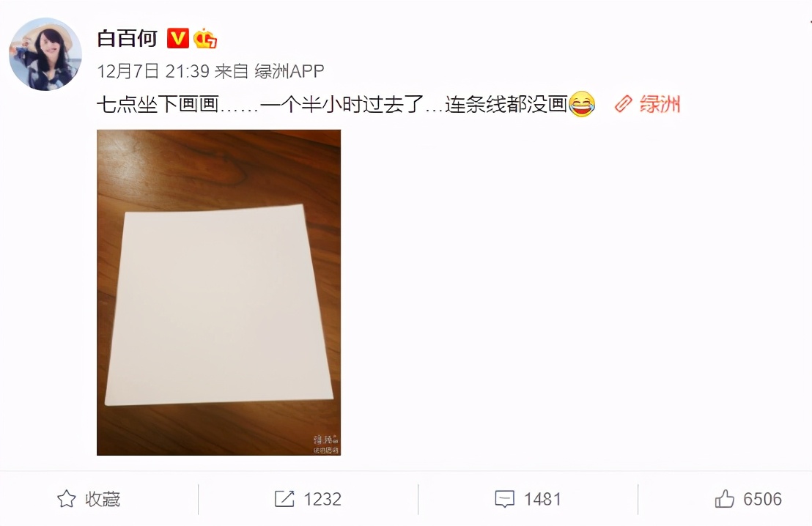Viewport: 812px width, 526px height.
Task: Click the like count 6506
Action: click(762, 499)
